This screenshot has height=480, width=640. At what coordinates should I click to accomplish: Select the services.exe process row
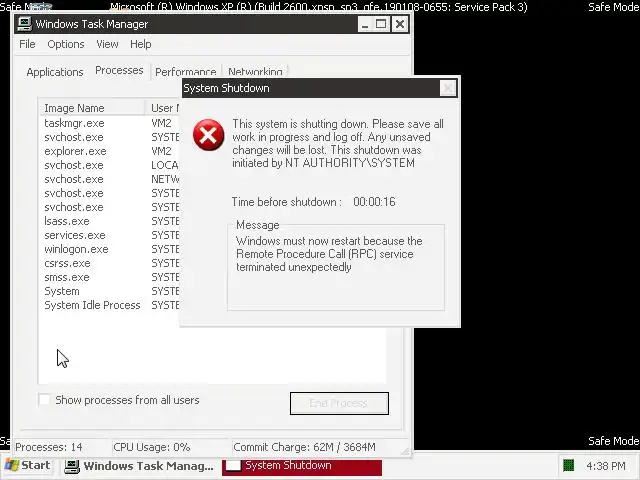(x=110, y=235)
